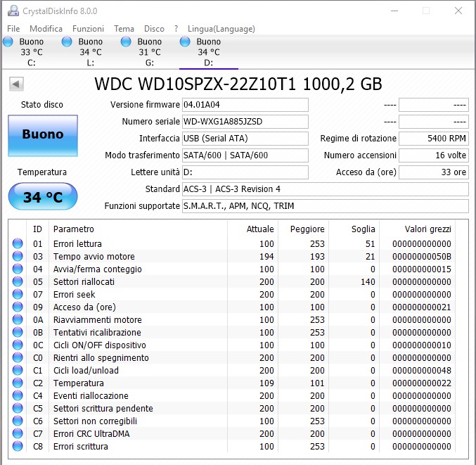476x465 pixels.
Task: Click the ID column header
Action: tap(37, 229)
